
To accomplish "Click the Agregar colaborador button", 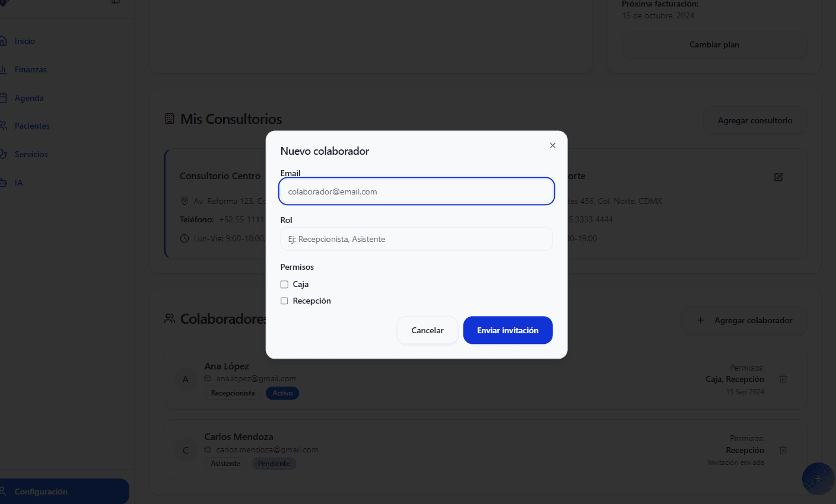I will pyautogui.click(x=744, y=320).
